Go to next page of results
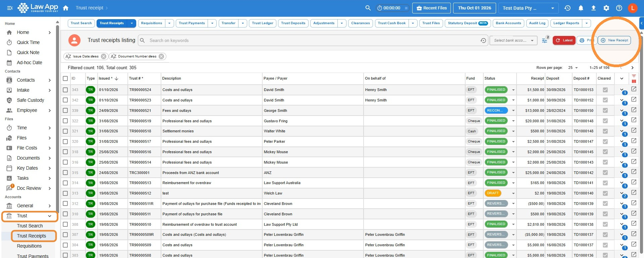The height and width of the screenshot is (258, 644). click(633, 68)
